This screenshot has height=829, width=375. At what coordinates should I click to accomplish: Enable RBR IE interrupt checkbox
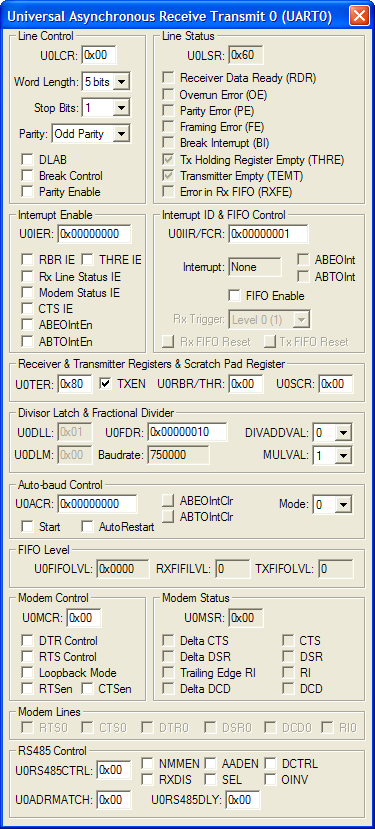[x=27, y=260]
